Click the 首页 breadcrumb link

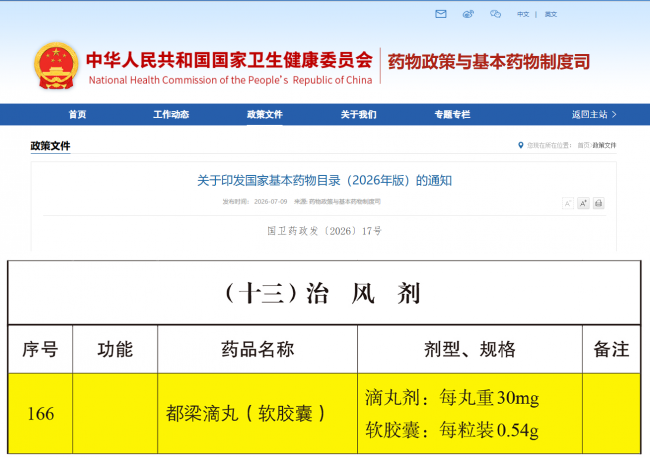[583, 145]
